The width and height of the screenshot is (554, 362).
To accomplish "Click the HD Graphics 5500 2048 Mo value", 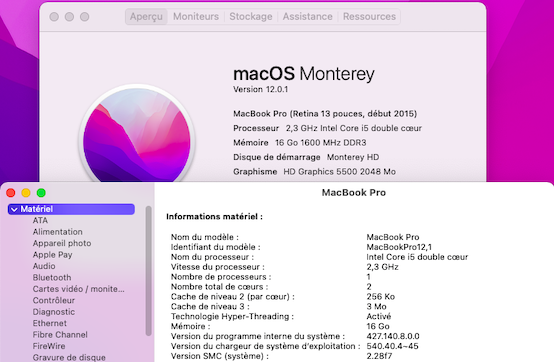I will coord(339,172).
